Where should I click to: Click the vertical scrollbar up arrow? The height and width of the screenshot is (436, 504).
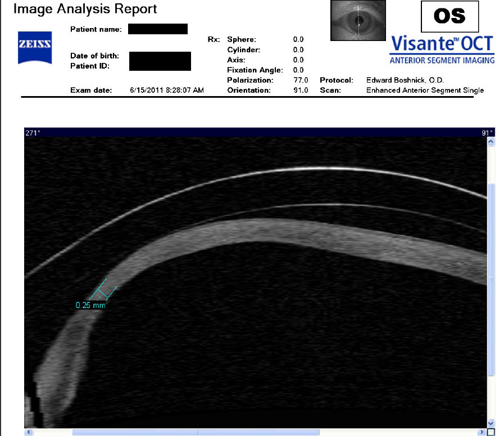pyautogui.click(x=491, y=143)
